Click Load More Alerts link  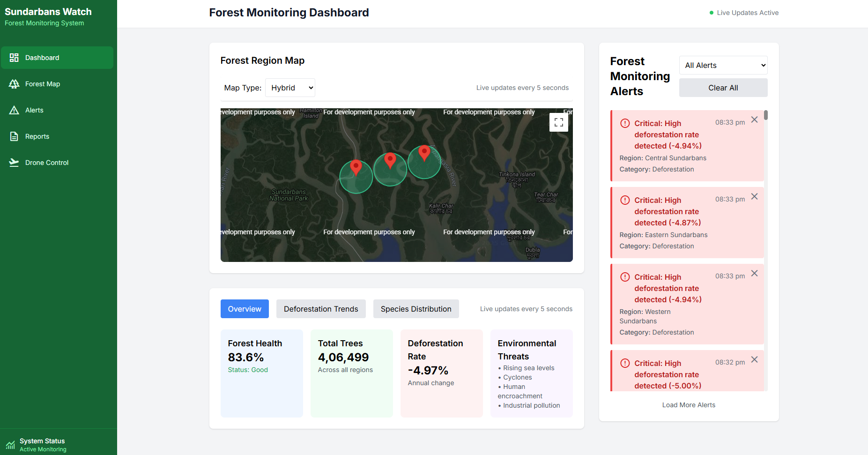pos(689,405)
